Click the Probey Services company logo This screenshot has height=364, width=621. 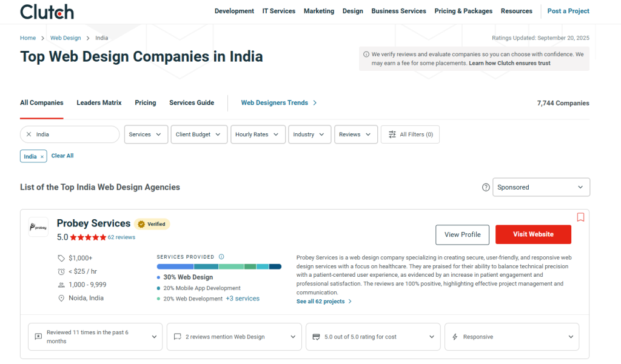click(38, 227)
